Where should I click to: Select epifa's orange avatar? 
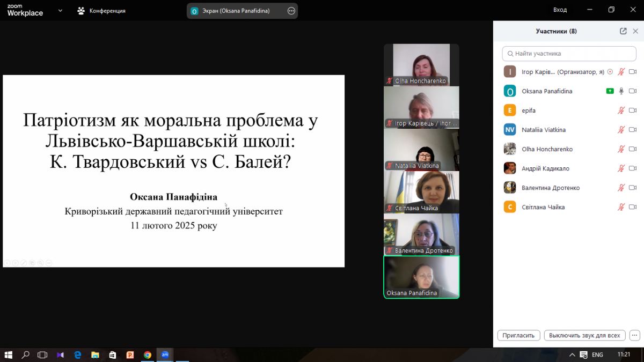click(510, 110)
